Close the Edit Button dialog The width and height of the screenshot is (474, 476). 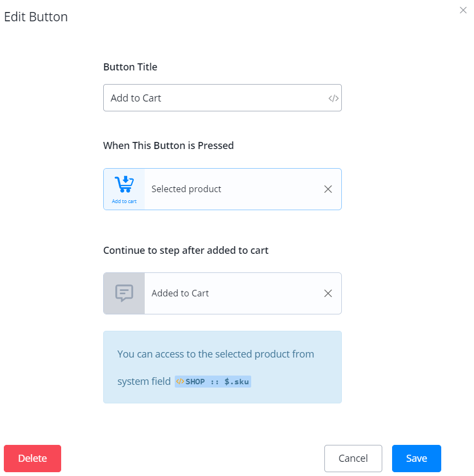(463, 10)
